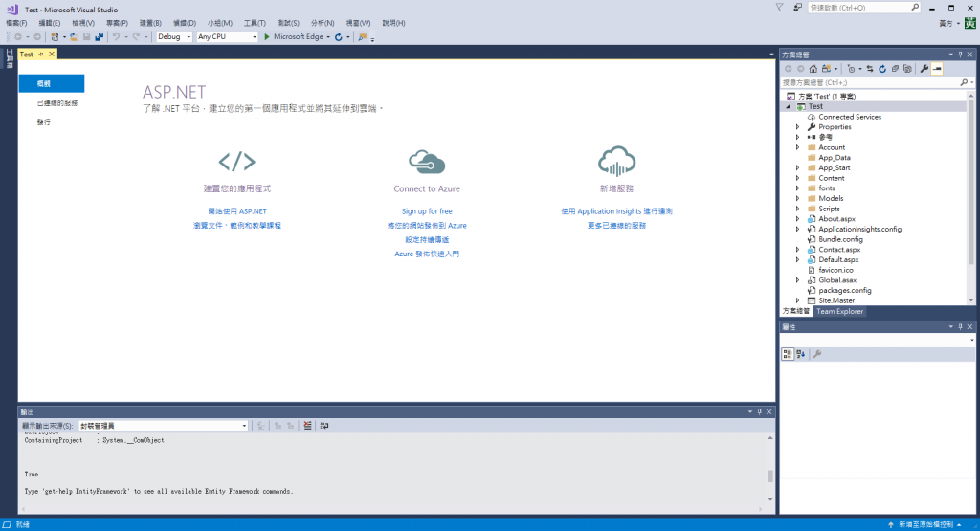Click the Collapse All icon in Solution Explorer

[895, 69]
